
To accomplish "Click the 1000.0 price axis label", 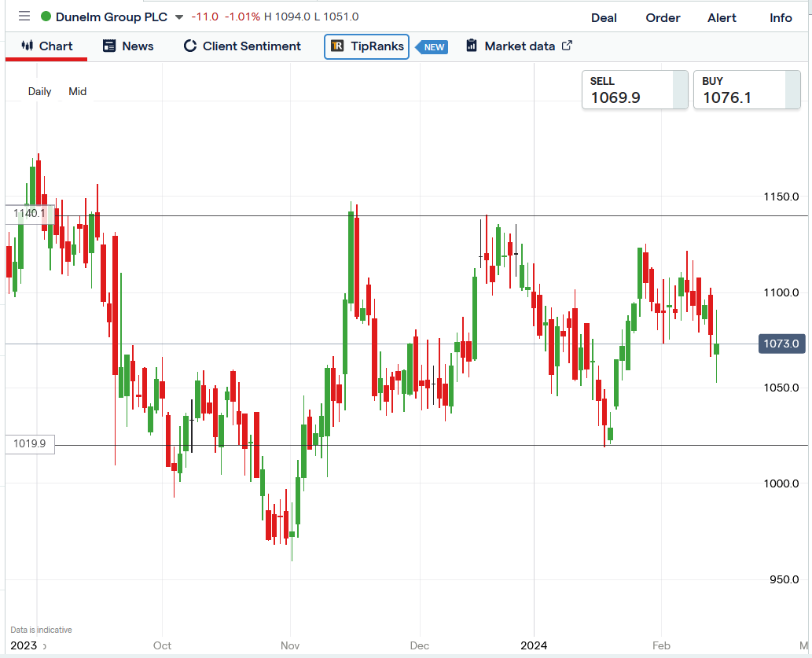I will [781, 483].
